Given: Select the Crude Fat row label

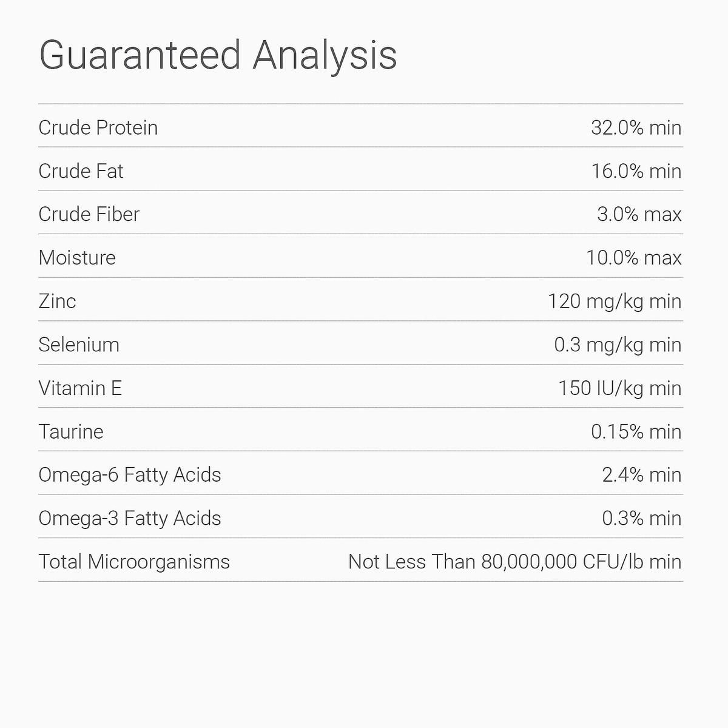Looking at the screenshot, I should tap(81, 171).
